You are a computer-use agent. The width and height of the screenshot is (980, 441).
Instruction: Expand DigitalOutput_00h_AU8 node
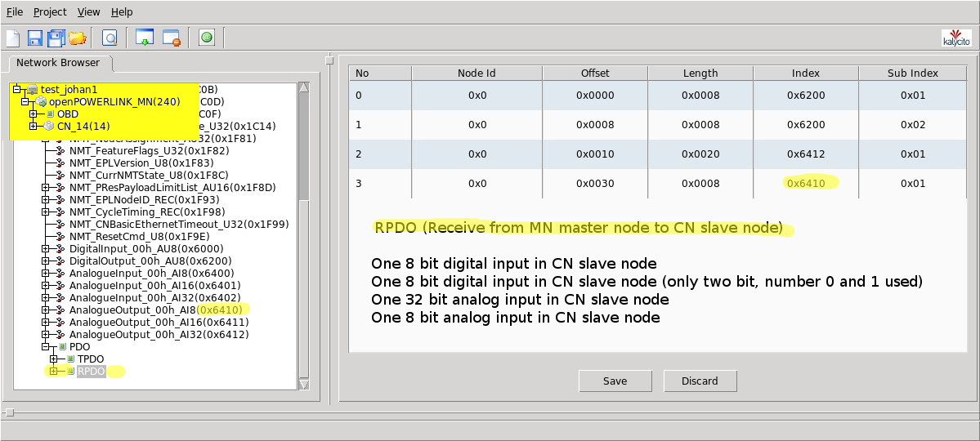pos(45,261)
